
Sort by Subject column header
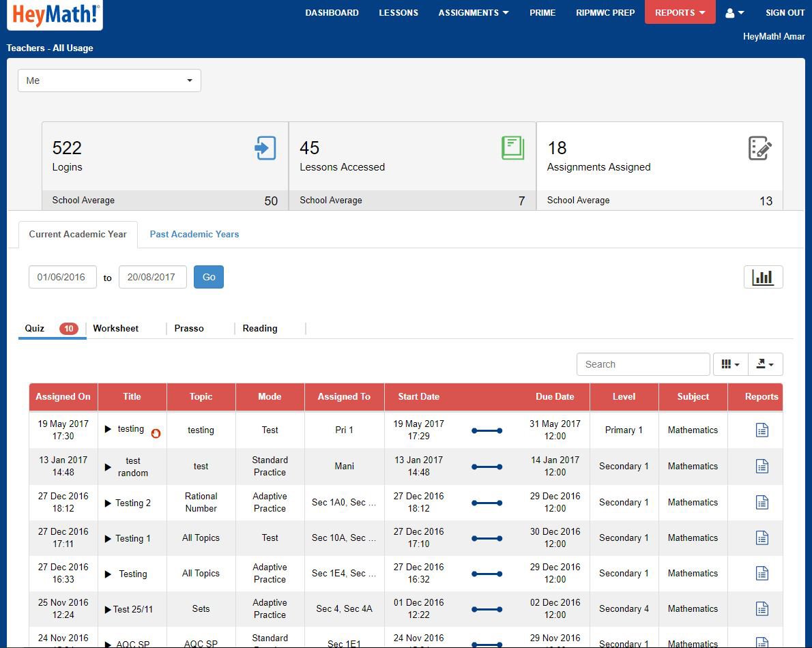pyautogui.click(x=693, y=397)
